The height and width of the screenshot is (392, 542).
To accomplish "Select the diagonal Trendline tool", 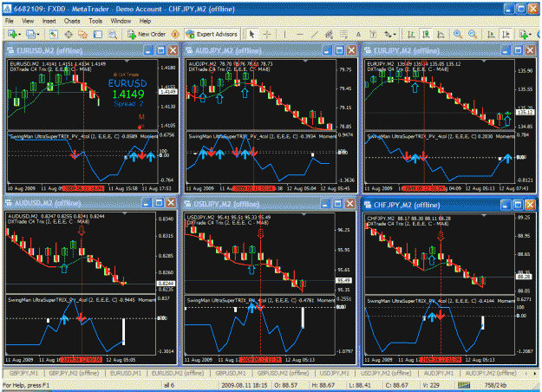I will (x=314, y=34).
